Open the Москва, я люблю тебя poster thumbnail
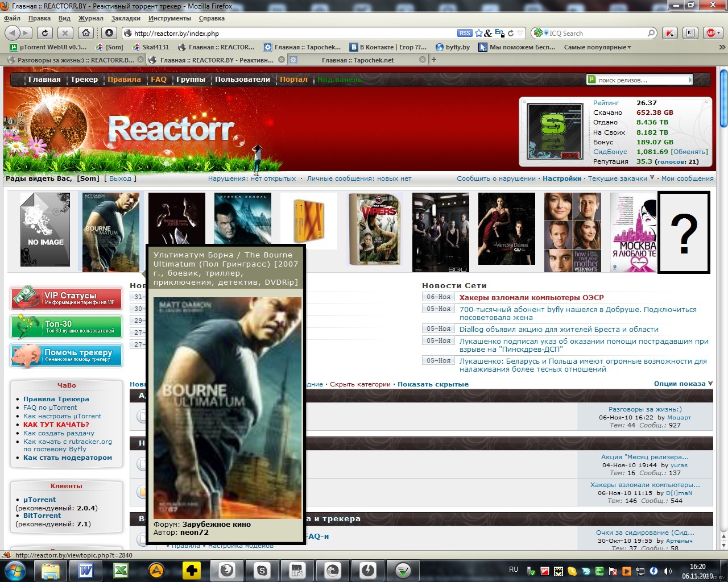This screenshot has height=582, width=728. coord(634,232)
